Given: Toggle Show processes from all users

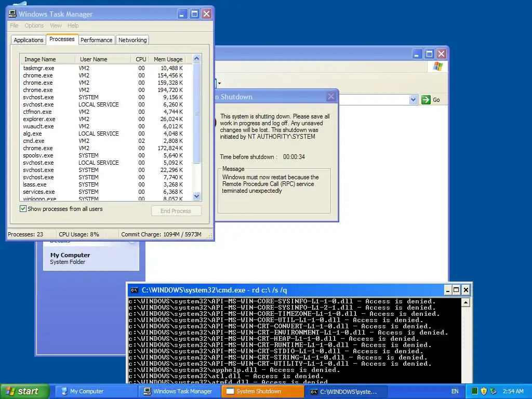Looking at the screenshot, I should coord(23,209).
